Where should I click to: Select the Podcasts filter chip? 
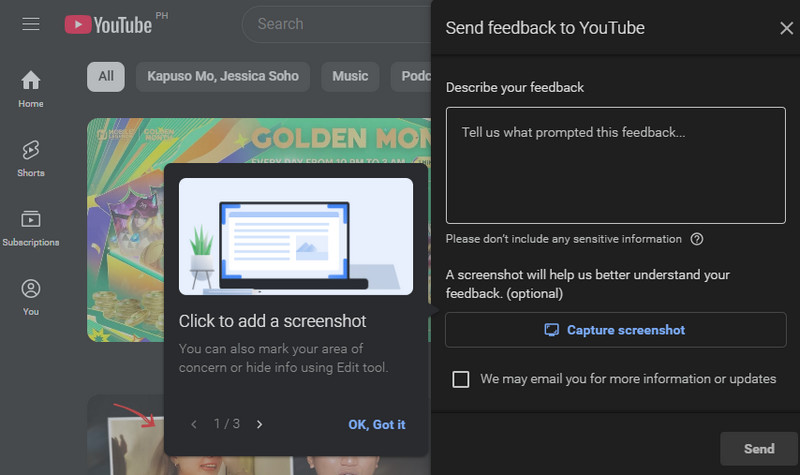(411, 77)
